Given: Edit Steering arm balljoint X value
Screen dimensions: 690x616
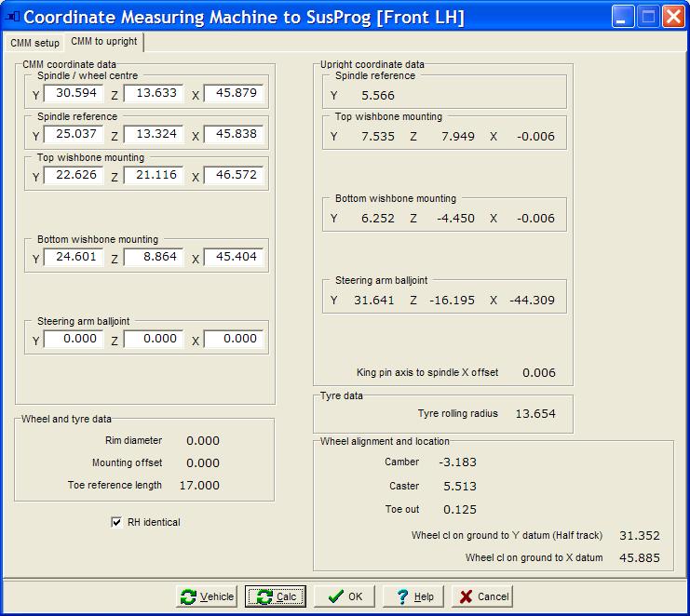Looking at the screenshot, I should 233,339.
